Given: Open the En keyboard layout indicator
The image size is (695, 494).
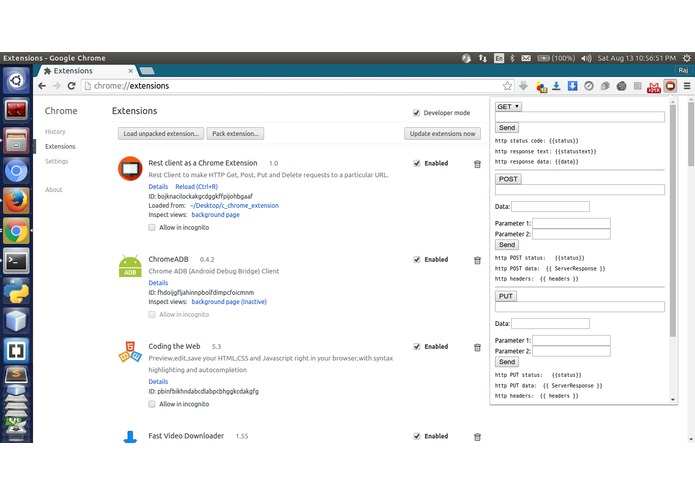Looking at the screenshot, I should coord(499,58).
